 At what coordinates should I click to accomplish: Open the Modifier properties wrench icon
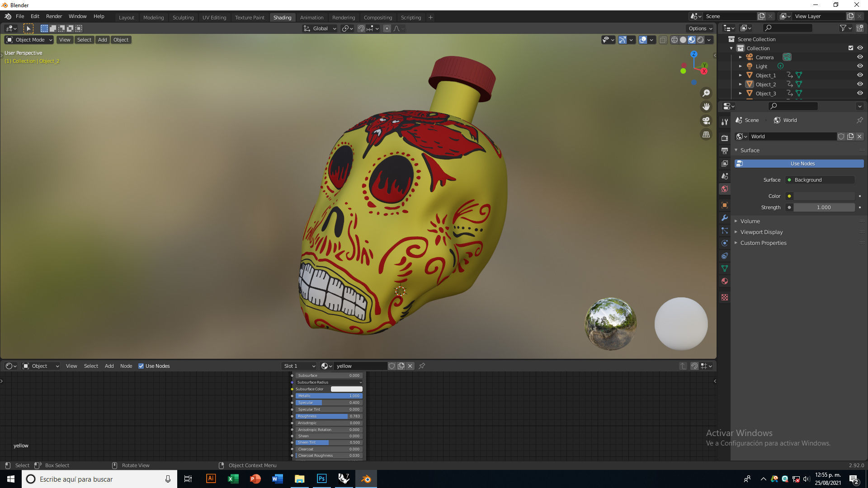[x=725, y=218]
